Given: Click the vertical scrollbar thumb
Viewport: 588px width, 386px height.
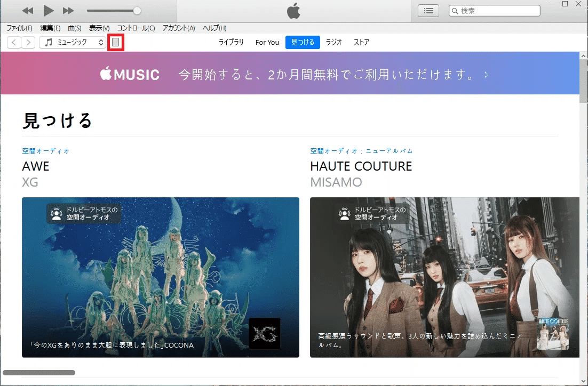Looking at the screenshot, I should click(x=584, y=81).
